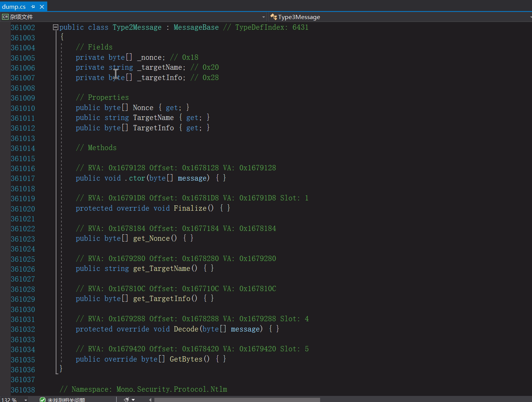Click the green code-analysis check icon
Image resolution: width=532 pixels, height=402 pixels.
point(42,399)
